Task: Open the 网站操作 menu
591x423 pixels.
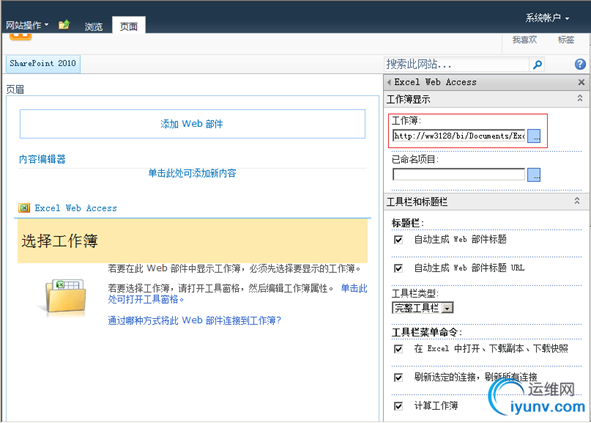Action: pos(27,25)
